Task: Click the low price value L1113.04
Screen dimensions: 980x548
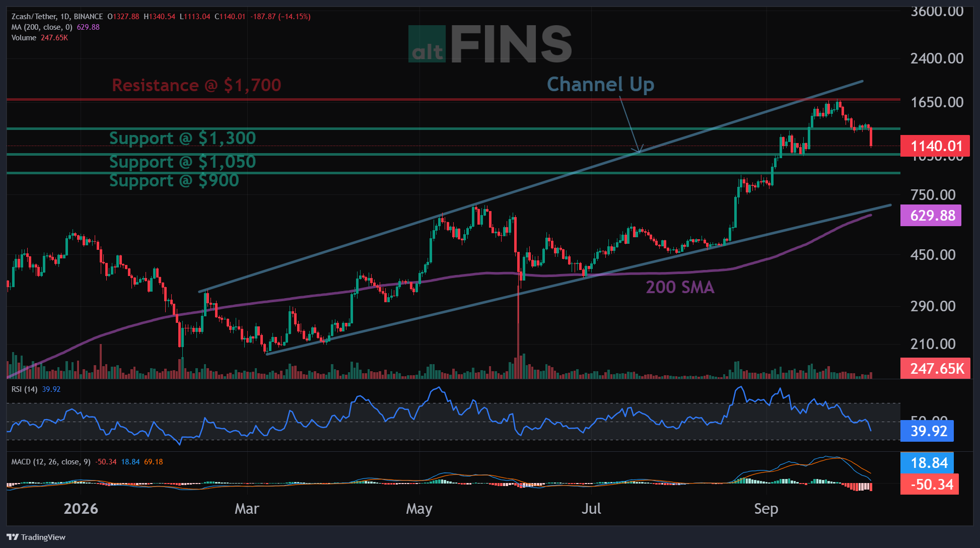Action: click(195, 17)
